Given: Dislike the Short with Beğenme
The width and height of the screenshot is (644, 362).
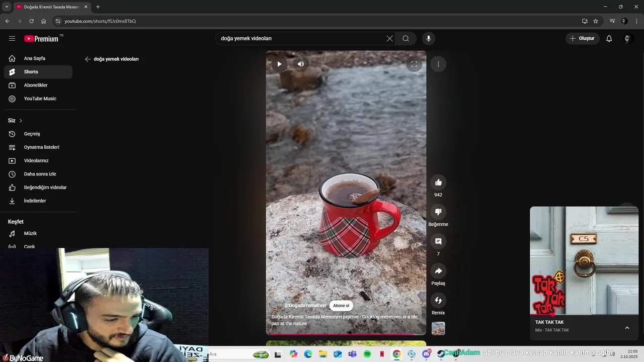Looking at the screenshot, I should (x=438, y=212).
